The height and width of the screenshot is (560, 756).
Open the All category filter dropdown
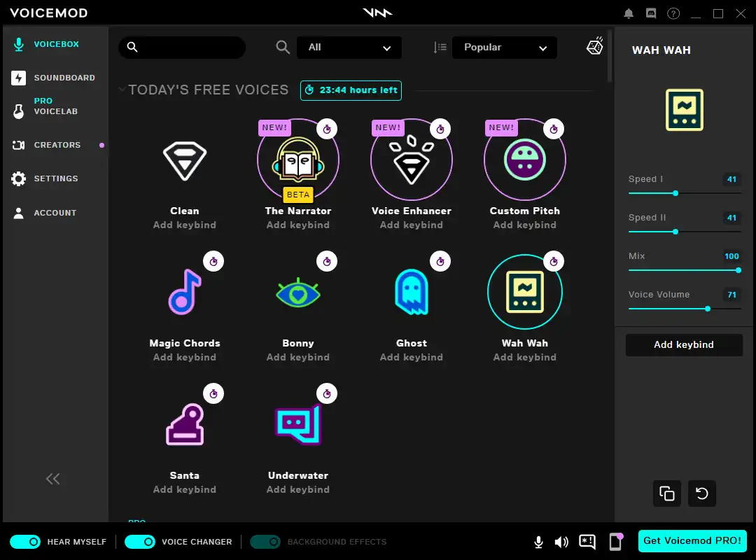click(x=349, y=48)
